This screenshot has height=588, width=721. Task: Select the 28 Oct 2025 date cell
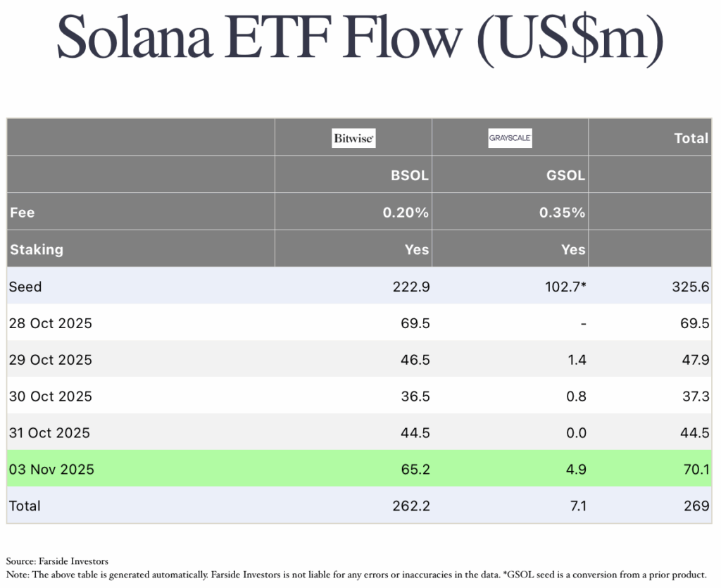pos(50,324)
